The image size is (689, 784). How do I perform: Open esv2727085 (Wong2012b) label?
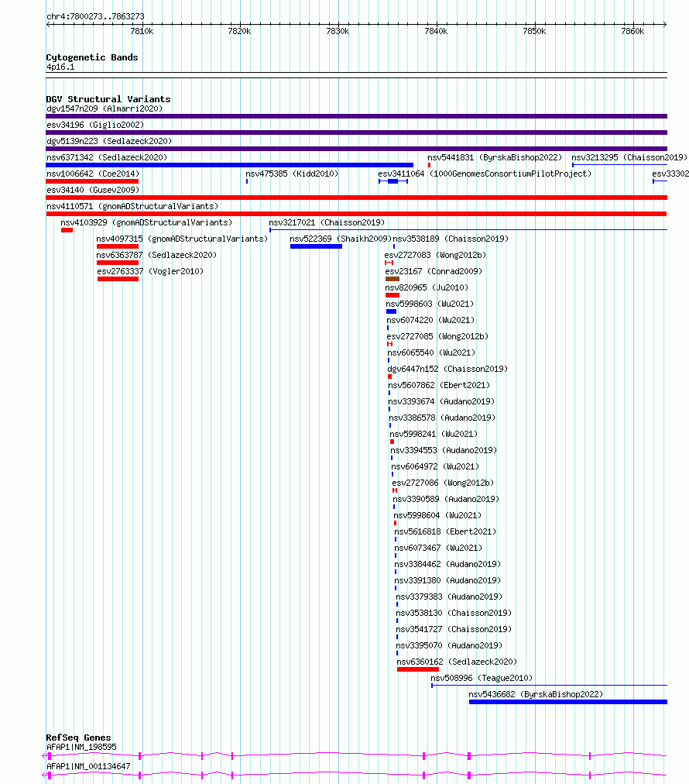tap(437, 336)
